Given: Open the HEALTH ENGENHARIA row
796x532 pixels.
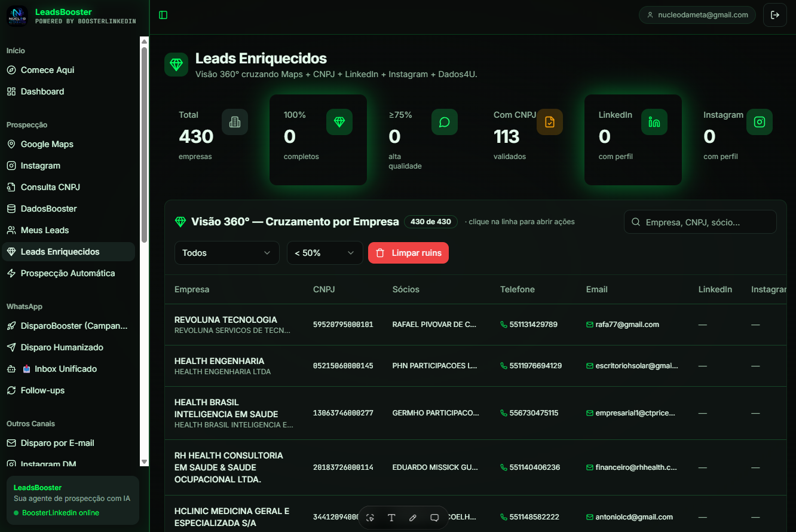Looking at the screenshot, I should pos(476,366).
